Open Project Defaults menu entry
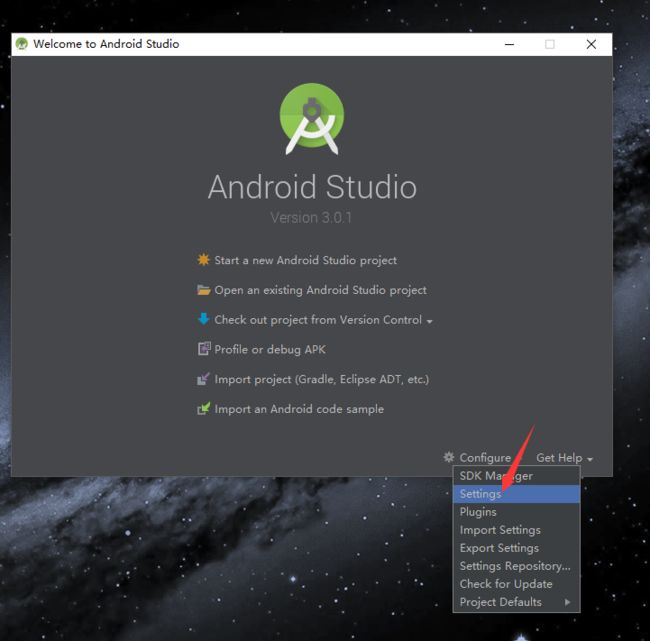650x641 pixels. [x=516, y=602]
